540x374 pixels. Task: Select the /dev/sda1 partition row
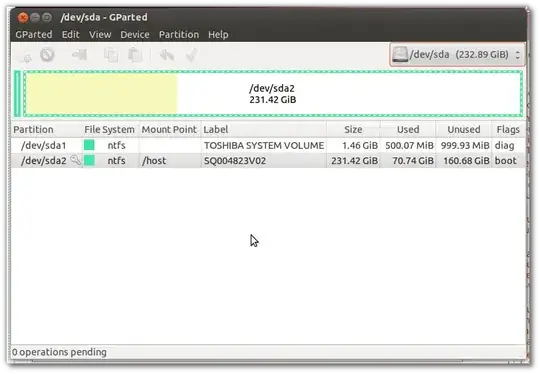click(x=268, y=145)
